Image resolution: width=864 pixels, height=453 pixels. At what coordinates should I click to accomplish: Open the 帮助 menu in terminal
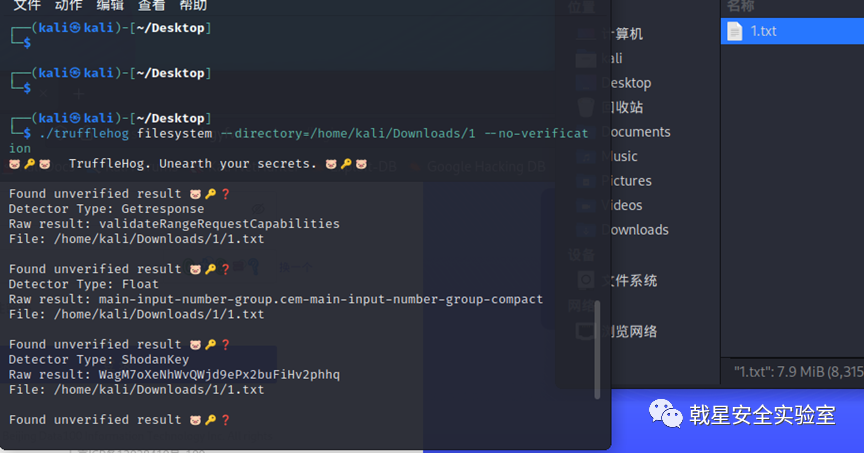tap(193, 6)
